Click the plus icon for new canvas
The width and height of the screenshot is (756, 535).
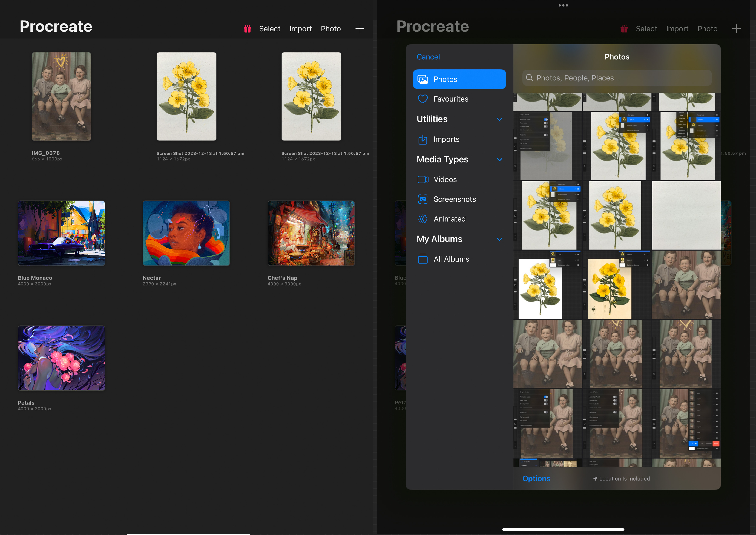[x=359, y=29]
